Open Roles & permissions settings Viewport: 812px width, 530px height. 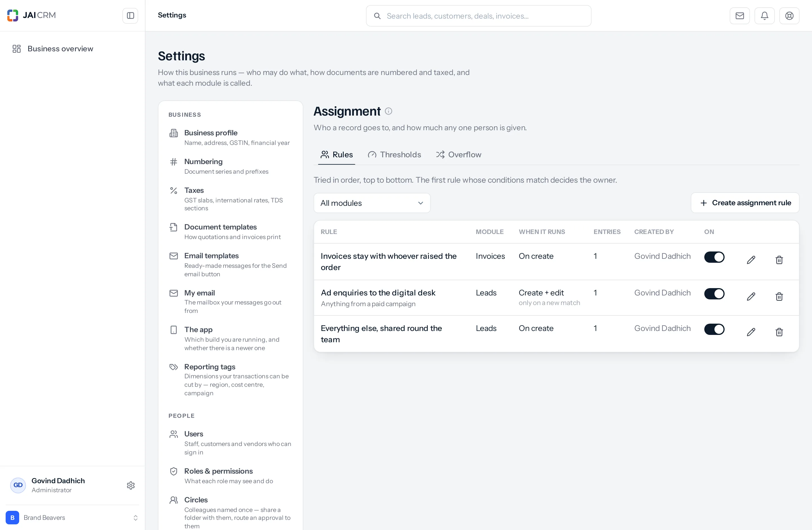coord(231,476)
